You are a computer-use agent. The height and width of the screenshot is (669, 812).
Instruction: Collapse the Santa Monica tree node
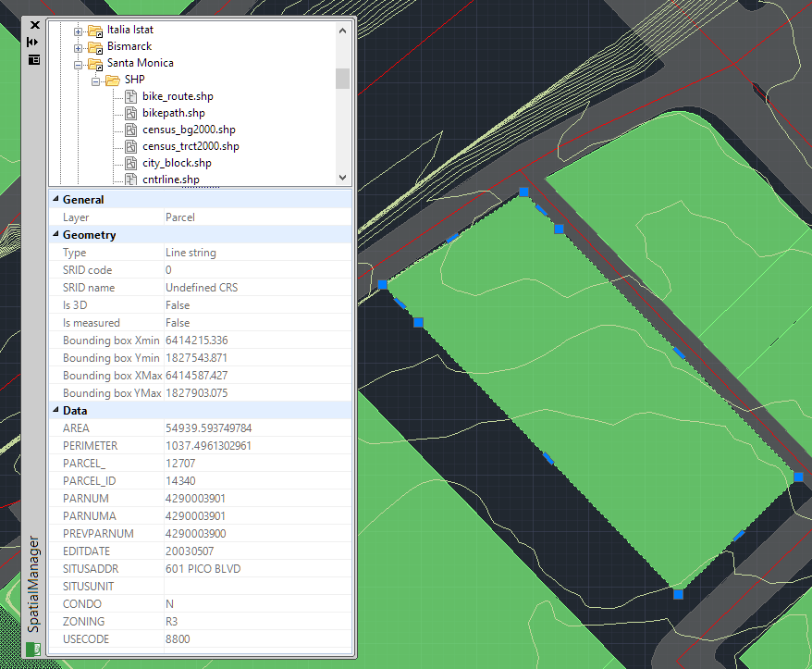[79, 63]
